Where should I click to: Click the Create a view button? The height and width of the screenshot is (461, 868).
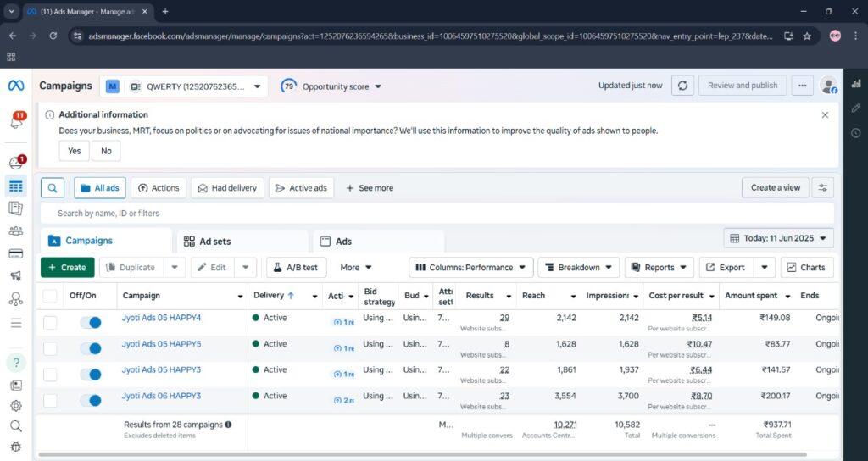(x=775, y=187)
